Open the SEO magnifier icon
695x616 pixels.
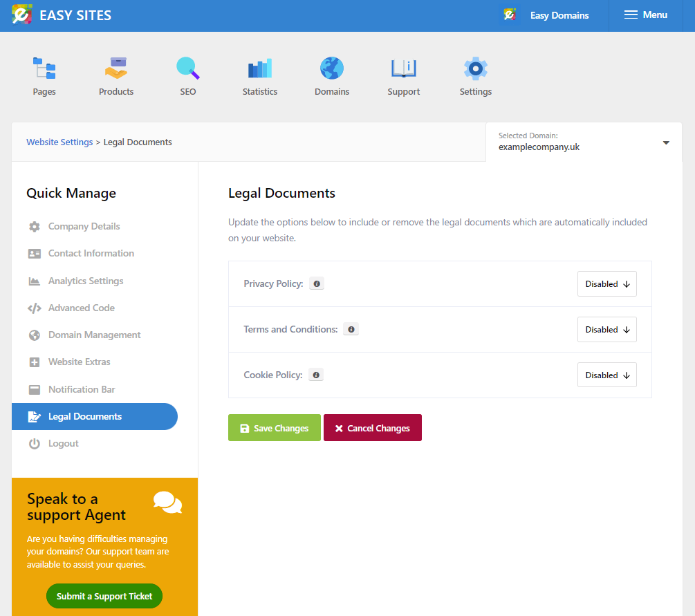[188, 68]
